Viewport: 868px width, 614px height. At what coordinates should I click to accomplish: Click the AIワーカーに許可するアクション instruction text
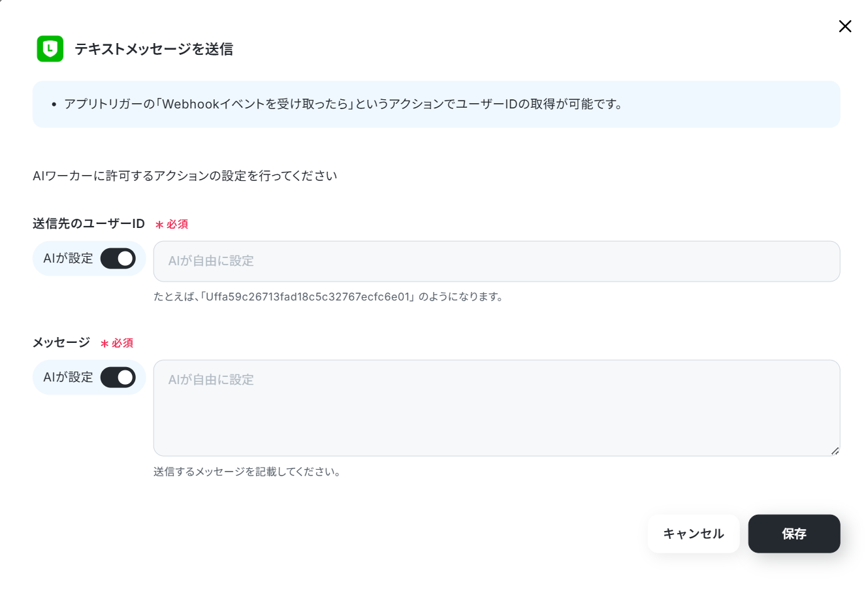(x=185, y=176)
